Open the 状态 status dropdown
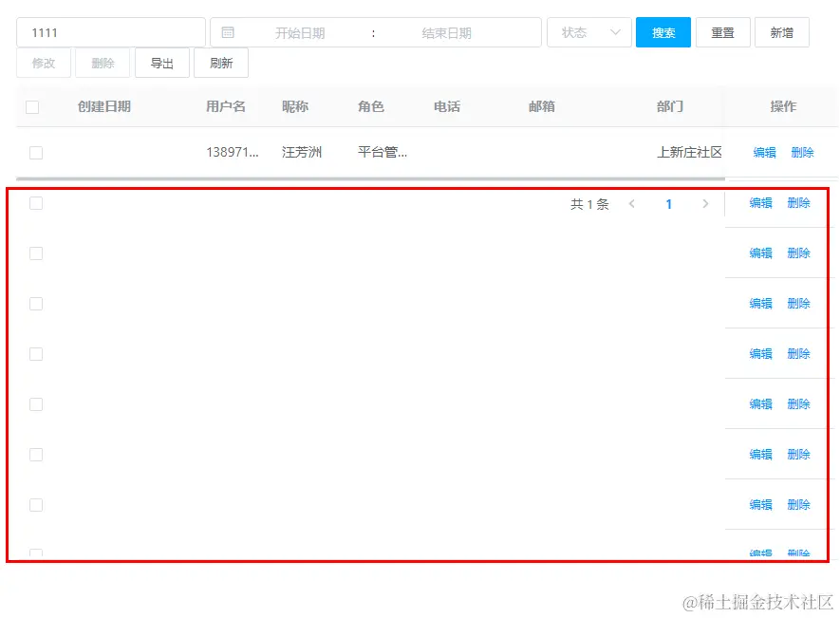The image size is (840, 618). coord(588,31)
